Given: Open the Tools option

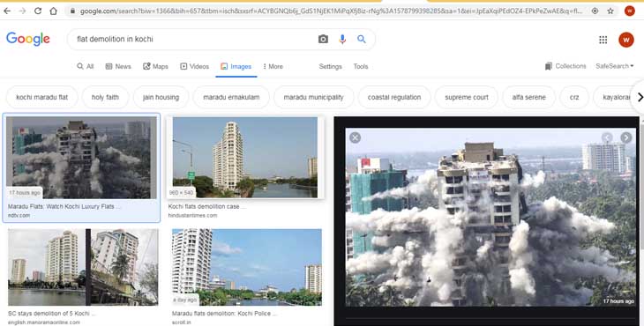Looking at the screenshot, I should pyautogui.click(x=361, y=66).
